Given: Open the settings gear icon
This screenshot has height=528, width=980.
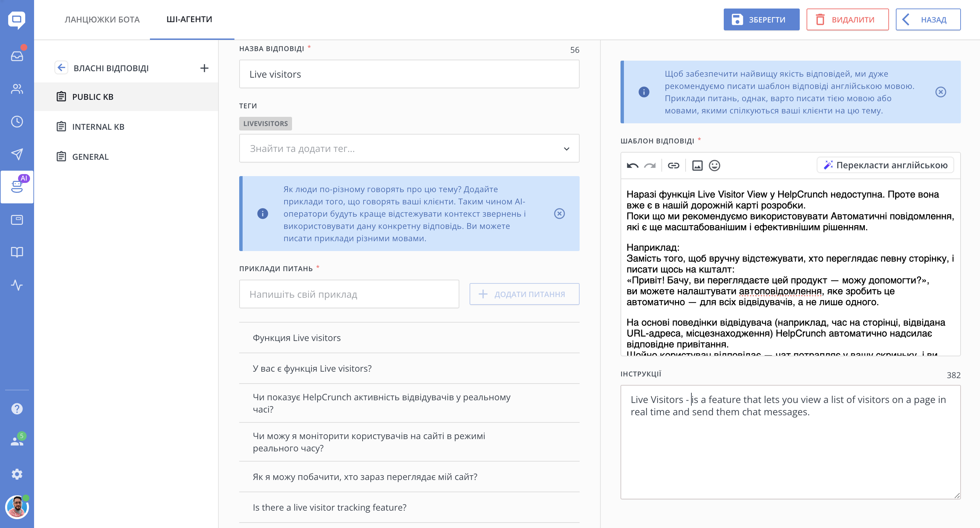Looking at the screenshot, I should click(17, 474).
